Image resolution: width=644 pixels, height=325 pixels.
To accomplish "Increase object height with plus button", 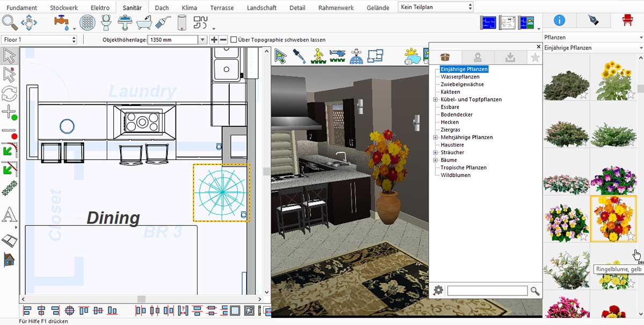I will (x=214, y=40).
